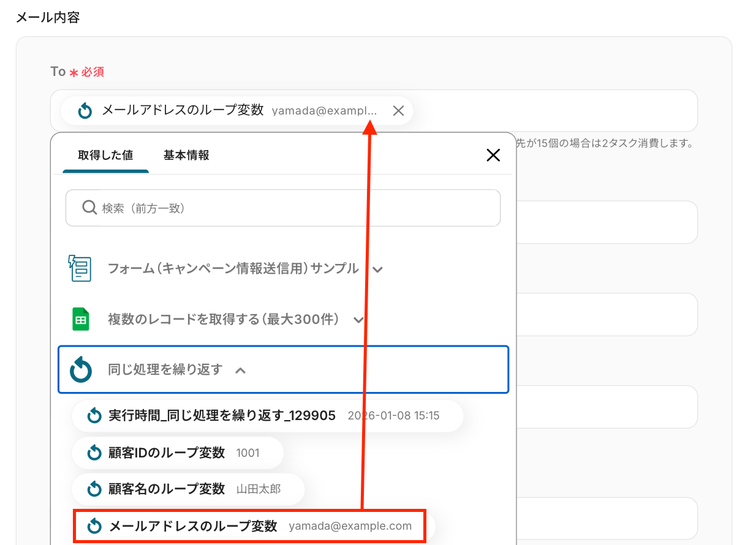Click the 複数のレコードを取得する(最大300件) section title
The width and height of the screenshot is (756, 545).
pos(224,319)
